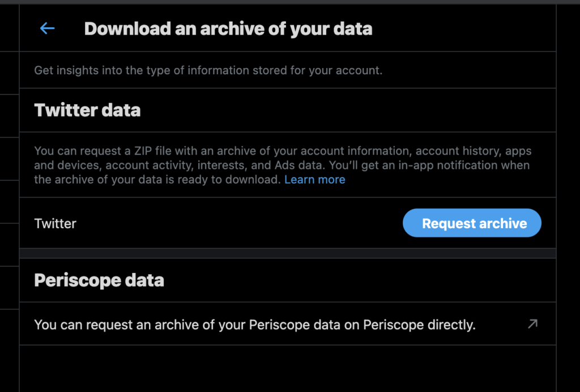The height and width of the screenshot is (392, 580).
Task: Return to previous settings page via back arrow
Action: click(46, 28)
